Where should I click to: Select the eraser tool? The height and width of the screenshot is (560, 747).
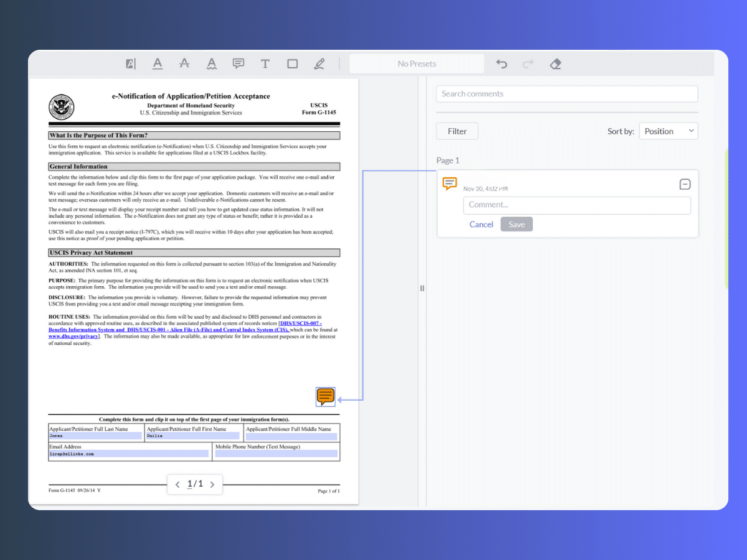(556, 63)
